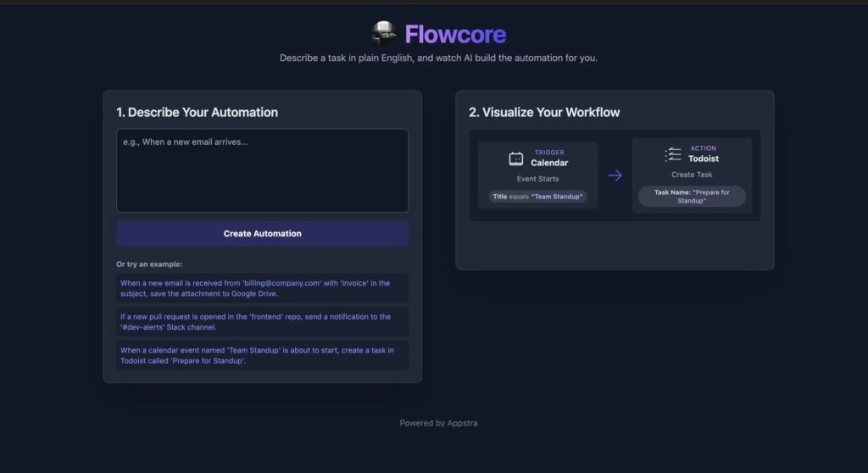Click the Task Name "Prepare for Standup" pill
This screenshot has width=868, height=473.
click(x=692, y=197)
